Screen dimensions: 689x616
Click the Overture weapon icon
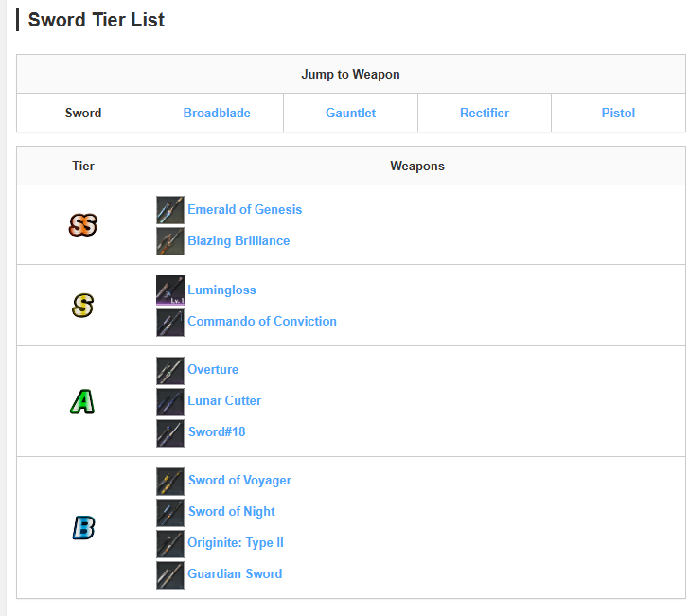tap(170, 371)
